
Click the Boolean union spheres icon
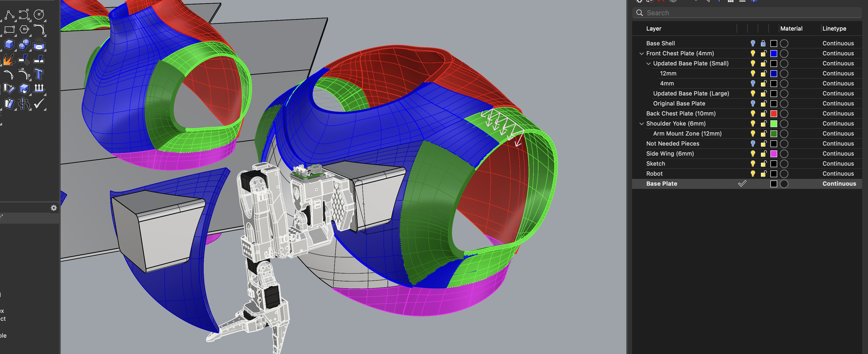pos(24,44)
